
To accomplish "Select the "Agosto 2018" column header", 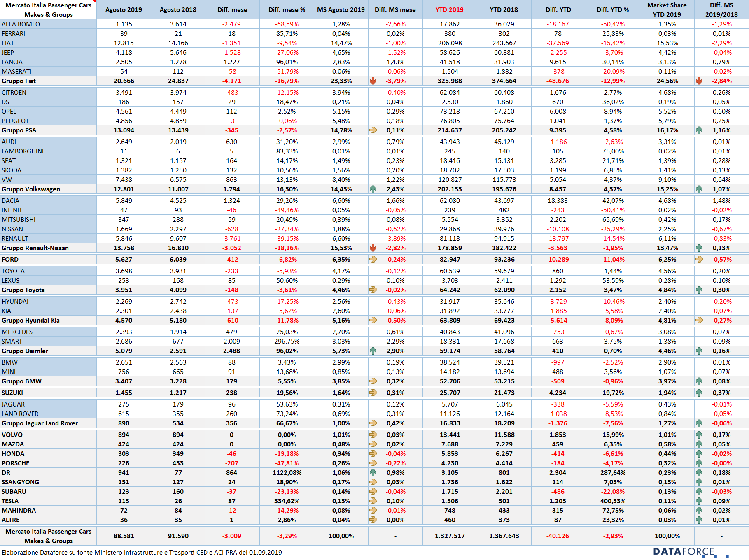I will 178,10.
